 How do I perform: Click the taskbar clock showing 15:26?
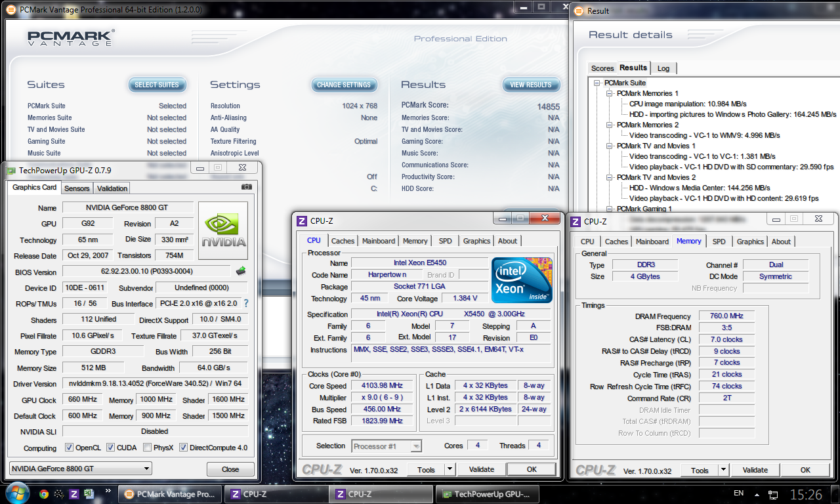coord(806,493)
